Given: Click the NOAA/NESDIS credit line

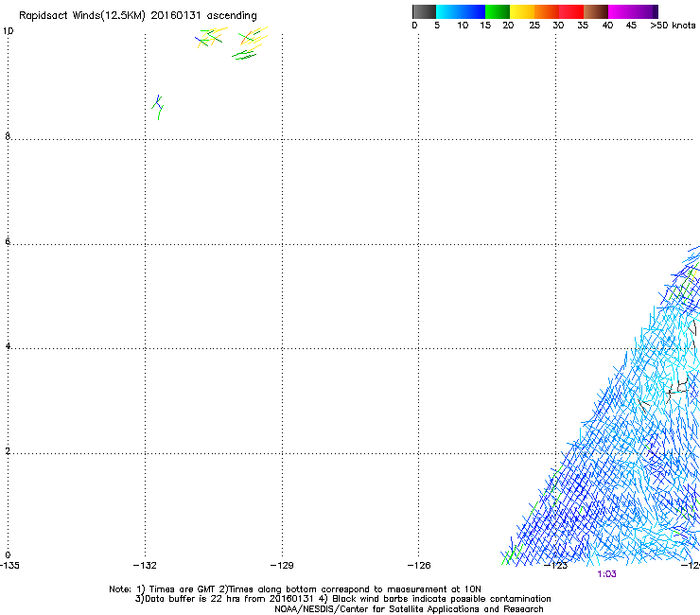Looking at the screenshot, I should (x=409, y=609).
